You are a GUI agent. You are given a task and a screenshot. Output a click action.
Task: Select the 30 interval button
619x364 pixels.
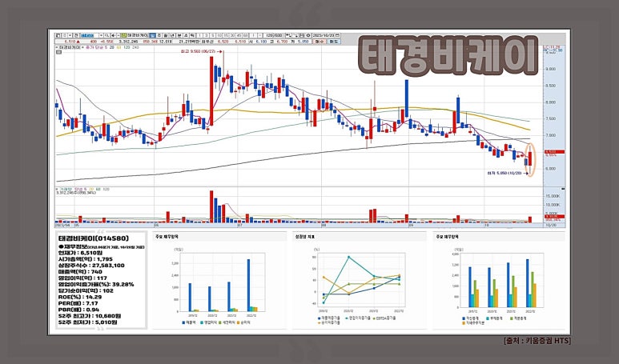tap(233, 35)
